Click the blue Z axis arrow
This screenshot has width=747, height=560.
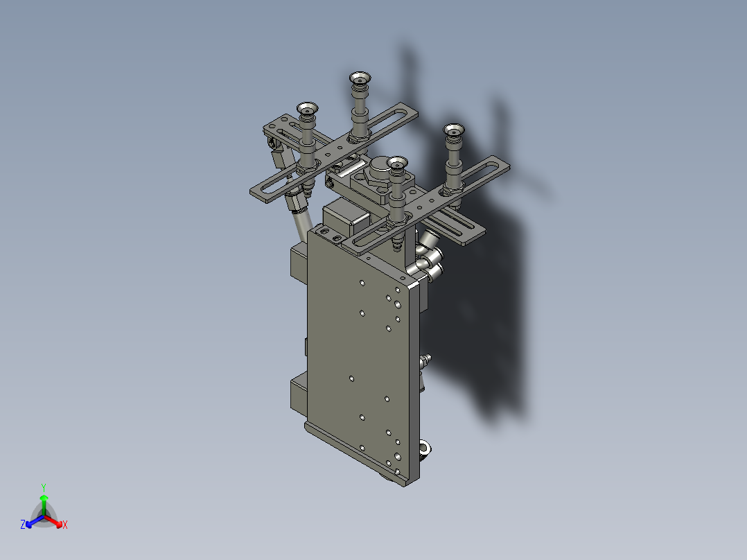click(29, 525)
